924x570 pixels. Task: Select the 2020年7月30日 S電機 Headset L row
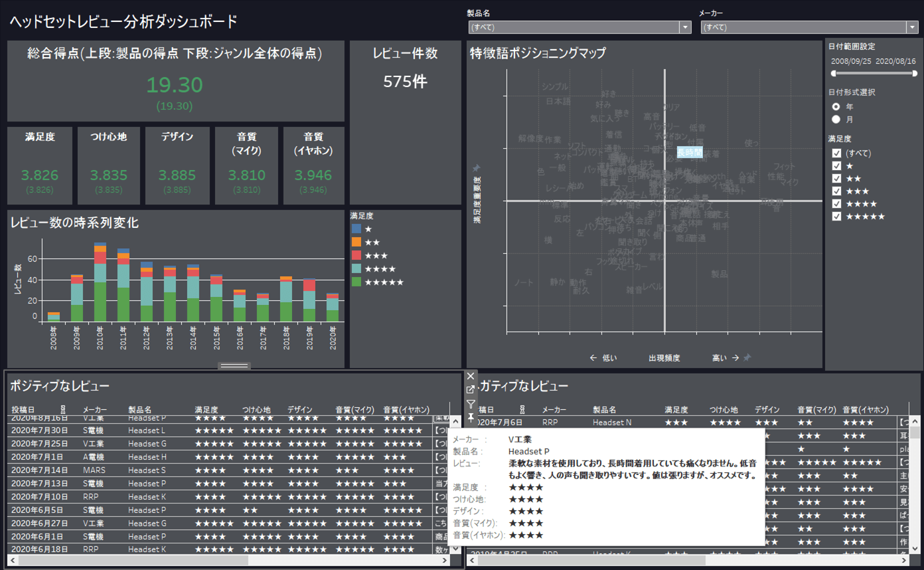coord(229,430)
